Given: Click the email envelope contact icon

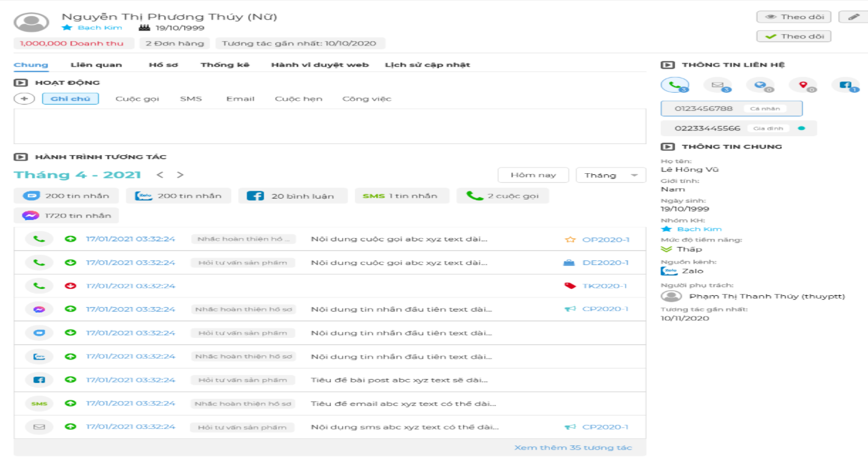Looking at the screenshot, I should pyautogui.click(x=717, y=85).
